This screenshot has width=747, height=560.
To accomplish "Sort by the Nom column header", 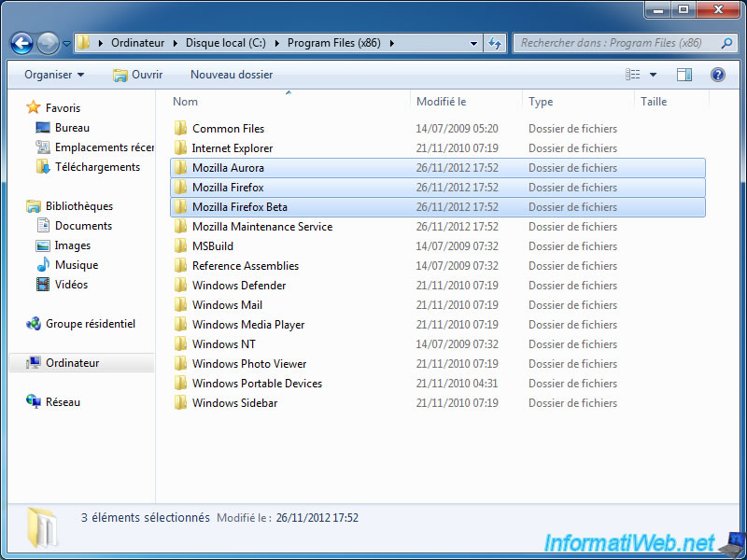I will pyautogui.click(x=185, y=102).
